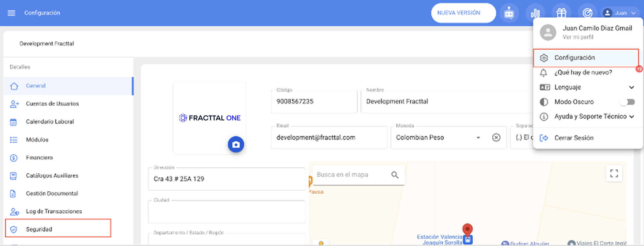Expand the Lenguaje submenu chevron

click(631, 87)
